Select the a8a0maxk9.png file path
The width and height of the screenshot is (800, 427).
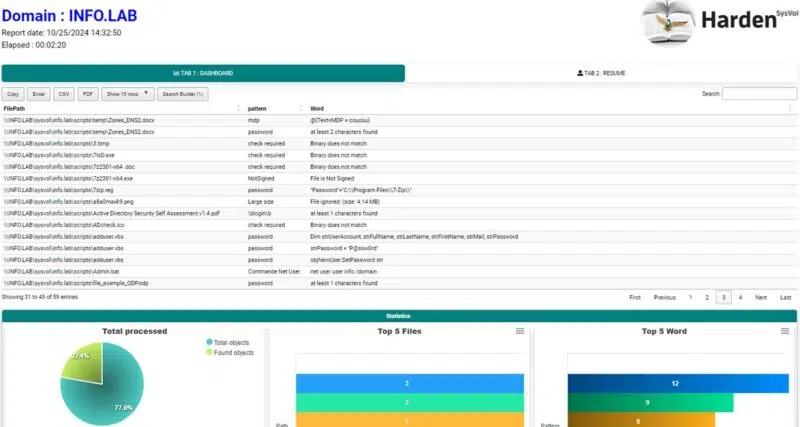pos(68,202)
